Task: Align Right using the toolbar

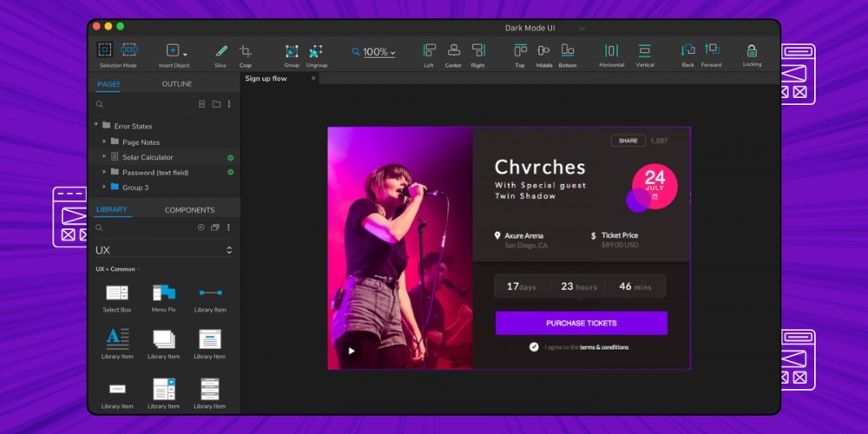Action: pyautogui.click(x=478, y=50)
